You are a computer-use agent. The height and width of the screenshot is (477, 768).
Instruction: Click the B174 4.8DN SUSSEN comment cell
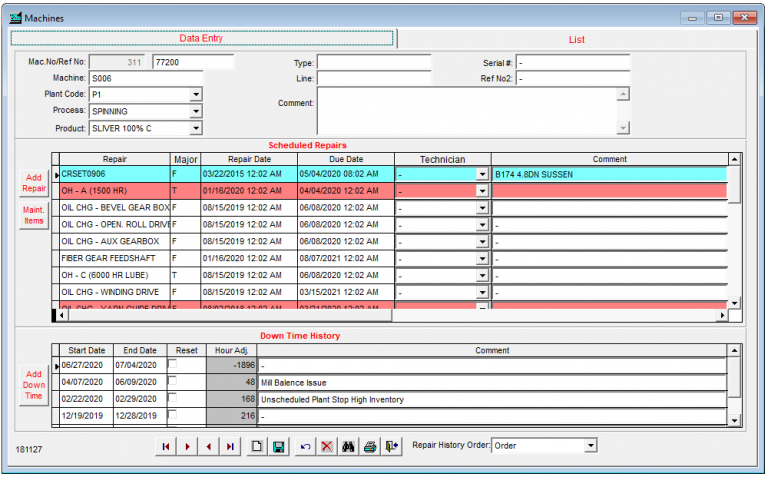[610, 174]
